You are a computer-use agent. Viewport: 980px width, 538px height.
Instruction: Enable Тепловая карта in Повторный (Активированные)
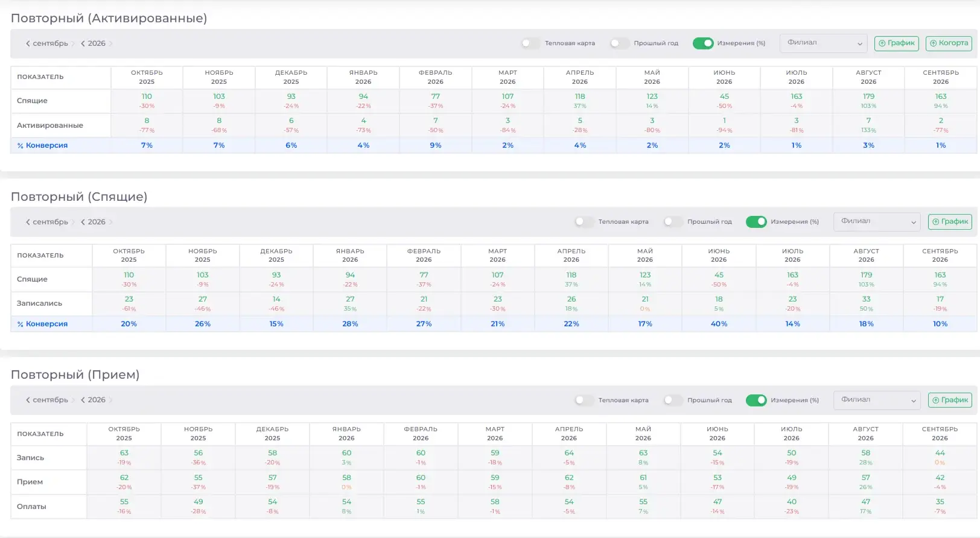(530, 43)
